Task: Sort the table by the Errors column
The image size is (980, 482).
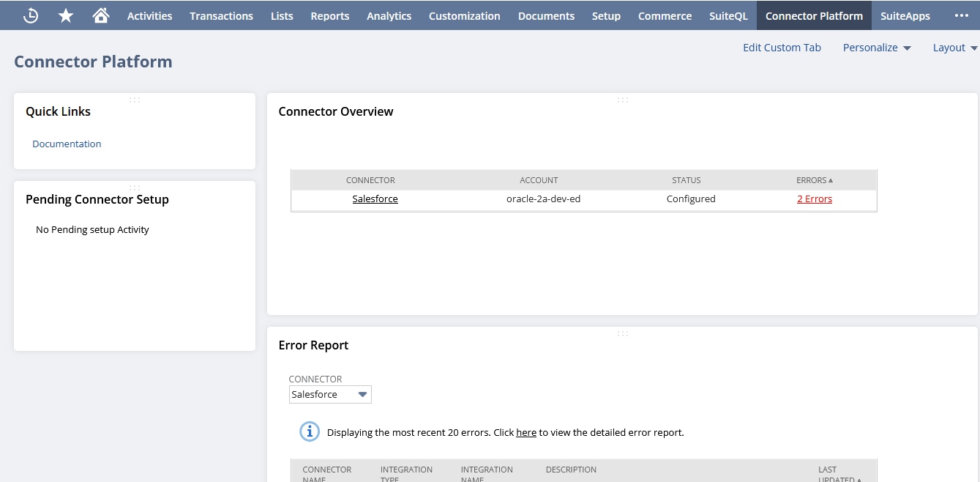Action: [x=814, y=179]
